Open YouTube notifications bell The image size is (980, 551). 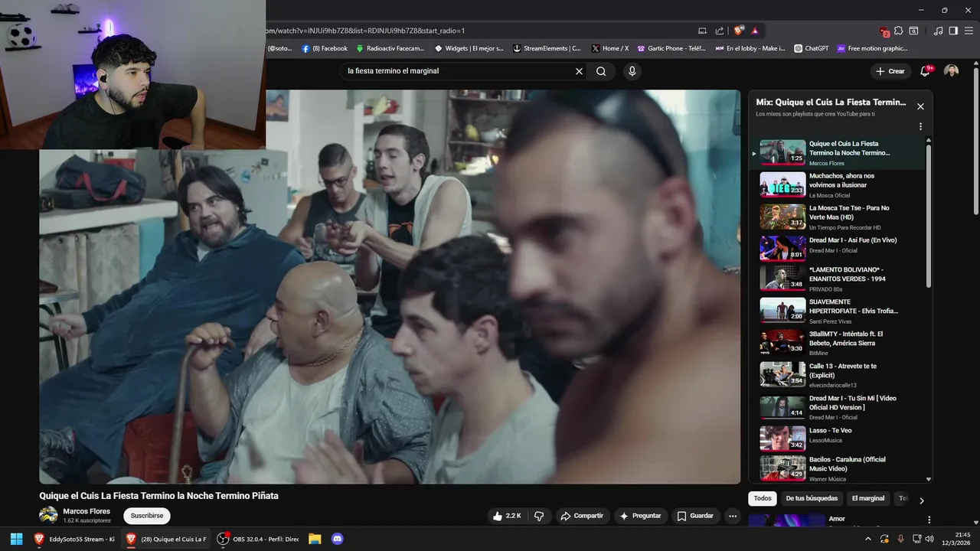click(x=925, y=71)
